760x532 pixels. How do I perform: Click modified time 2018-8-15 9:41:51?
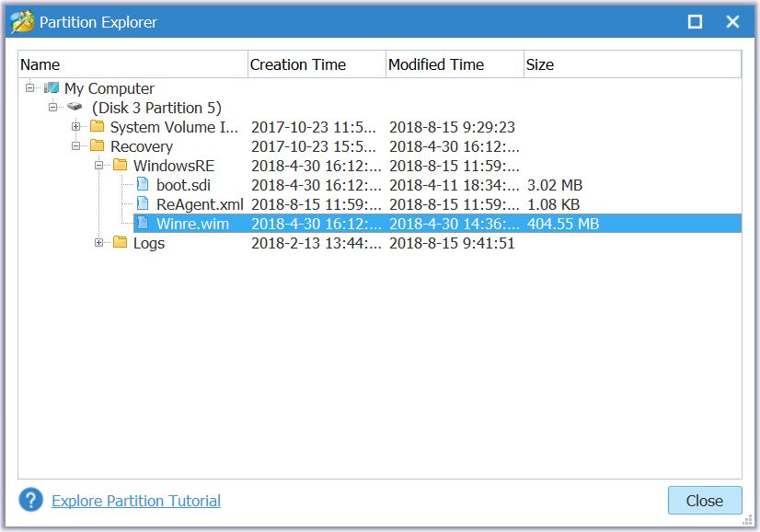pos(452,243)
